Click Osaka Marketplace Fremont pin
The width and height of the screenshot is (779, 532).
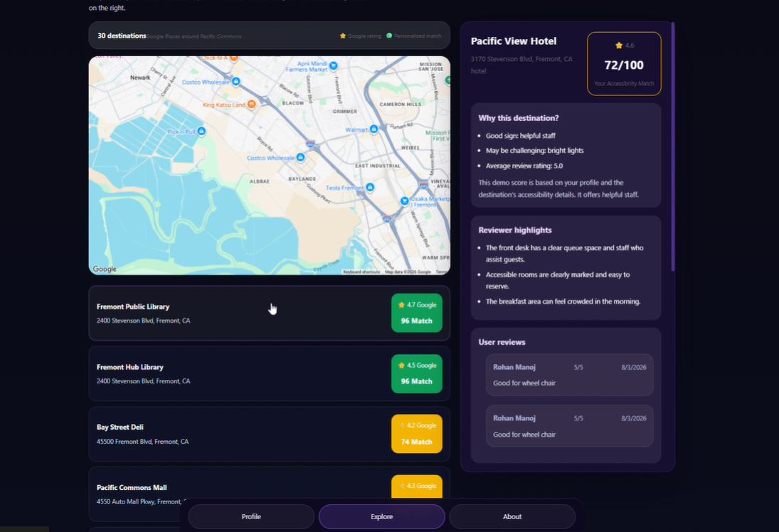(x=404, y=201)
